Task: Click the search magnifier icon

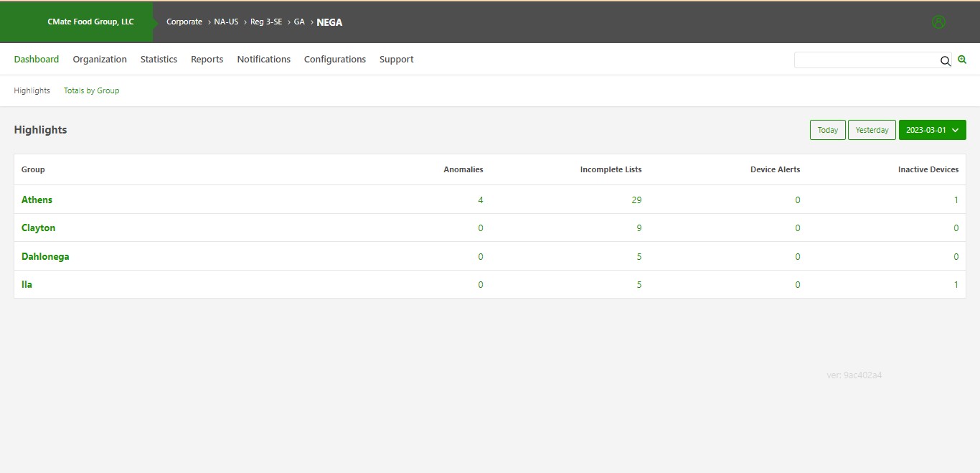Action: tap(946, 60)
